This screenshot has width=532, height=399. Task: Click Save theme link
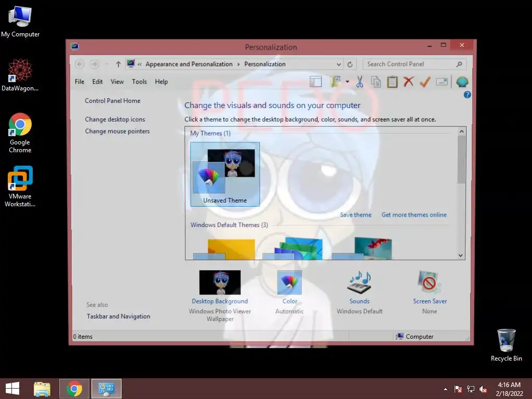(x=356, y=215)
